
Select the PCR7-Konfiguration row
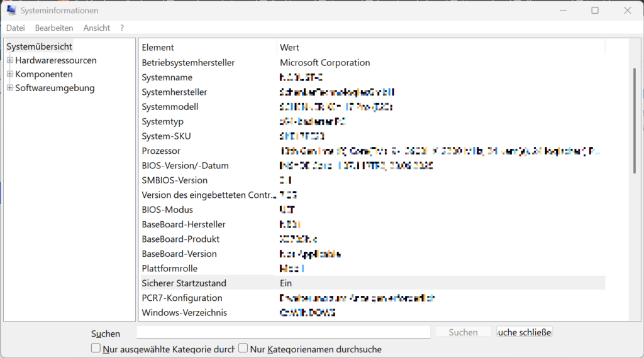(x=372, y=298)
